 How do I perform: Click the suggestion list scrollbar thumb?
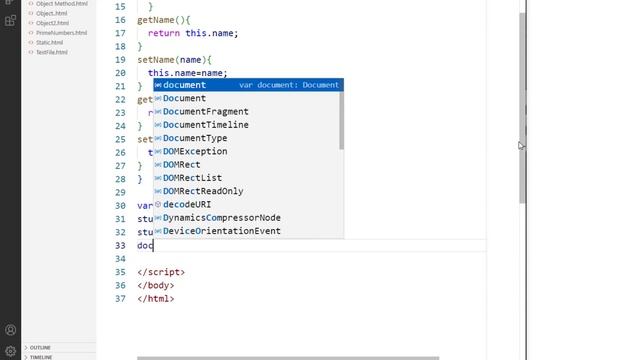[x=341, y=120]
